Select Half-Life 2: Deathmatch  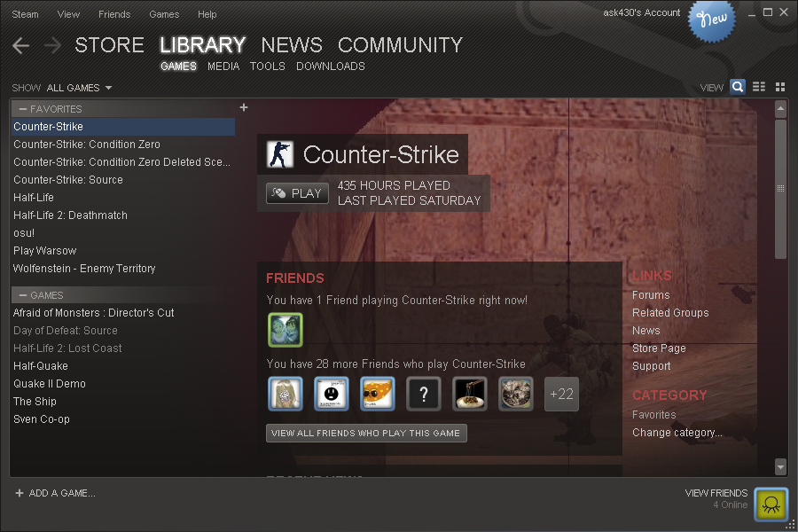click(122, 215)
